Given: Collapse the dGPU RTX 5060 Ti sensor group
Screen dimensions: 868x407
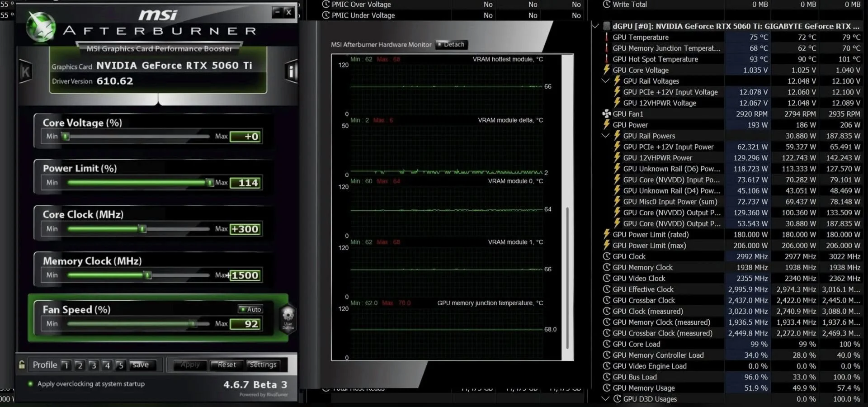Looking at the screenshot, I should coord(595,26).
